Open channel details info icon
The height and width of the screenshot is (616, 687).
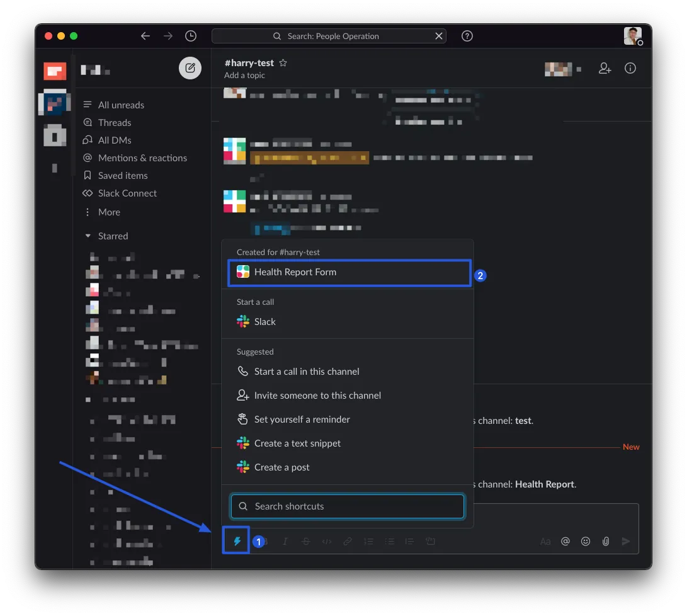(x=630, y=69)
